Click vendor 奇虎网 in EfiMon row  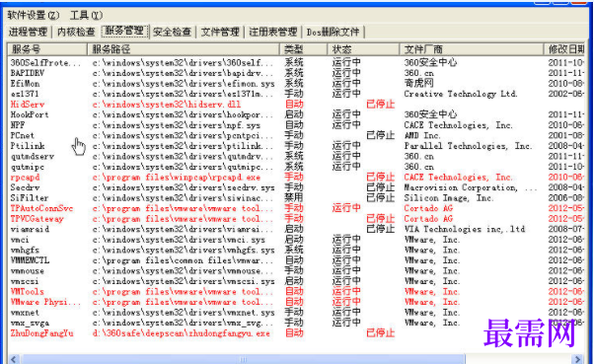(418, 83)
